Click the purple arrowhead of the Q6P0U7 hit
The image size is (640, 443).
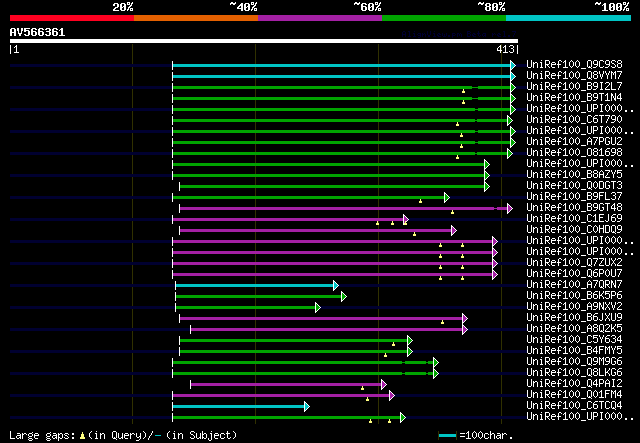click(x=495, y=275)
